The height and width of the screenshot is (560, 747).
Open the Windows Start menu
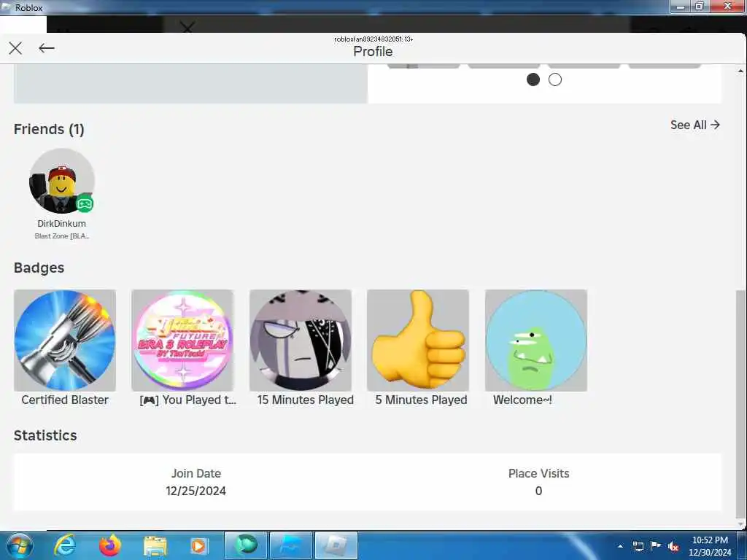pos(20,545)
